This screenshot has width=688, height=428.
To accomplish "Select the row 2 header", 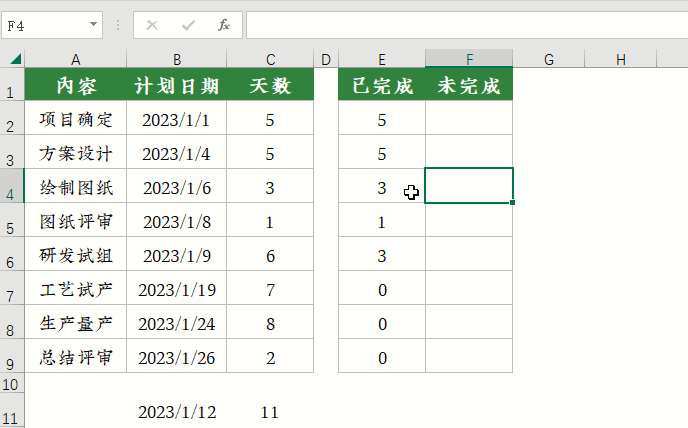I will point(12,118).
